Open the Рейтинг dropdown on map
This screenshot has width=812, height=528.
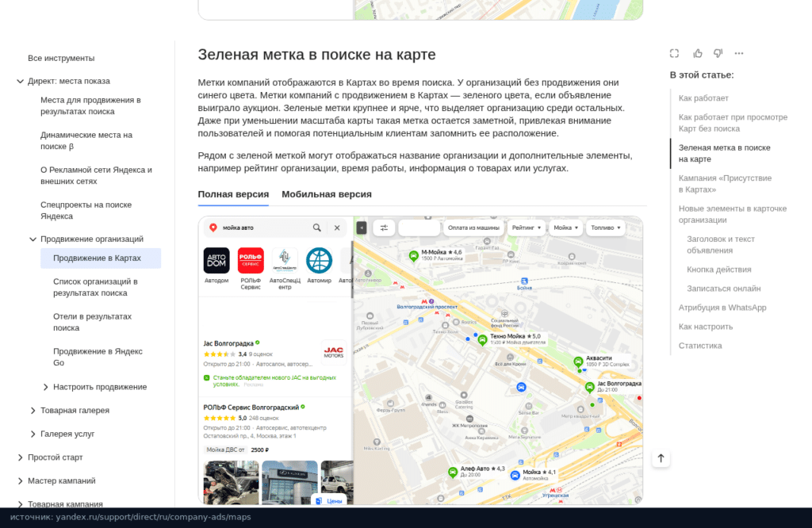click(x=527, y=228)
